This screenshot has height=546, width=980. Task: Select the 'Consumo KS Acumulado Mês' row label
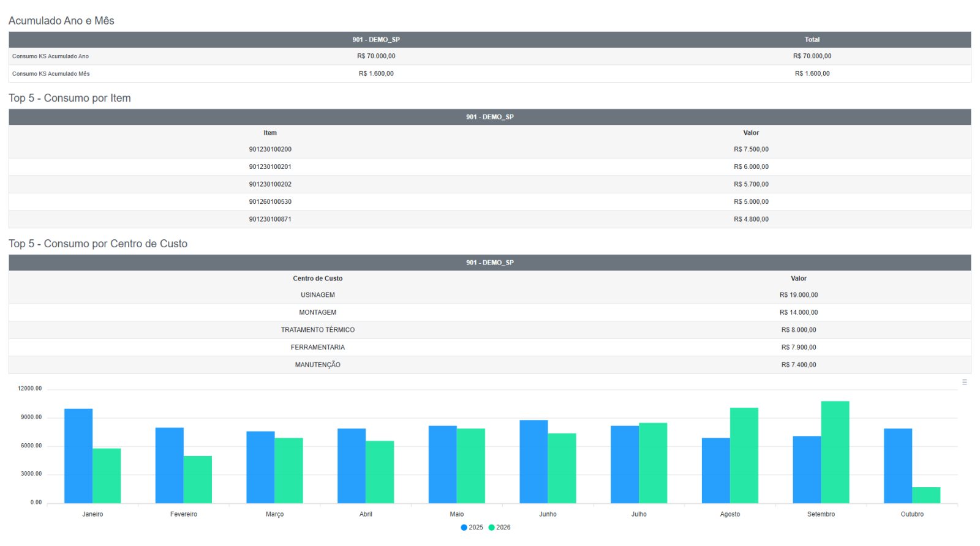click(x=51, y=73)
